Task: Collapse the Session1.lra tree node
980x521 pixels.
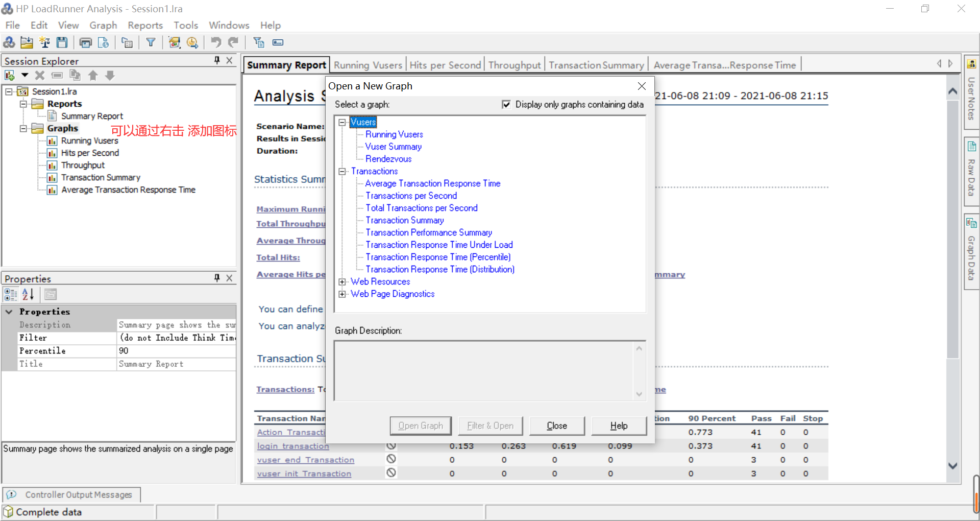Action: click(x=9, y=91)
